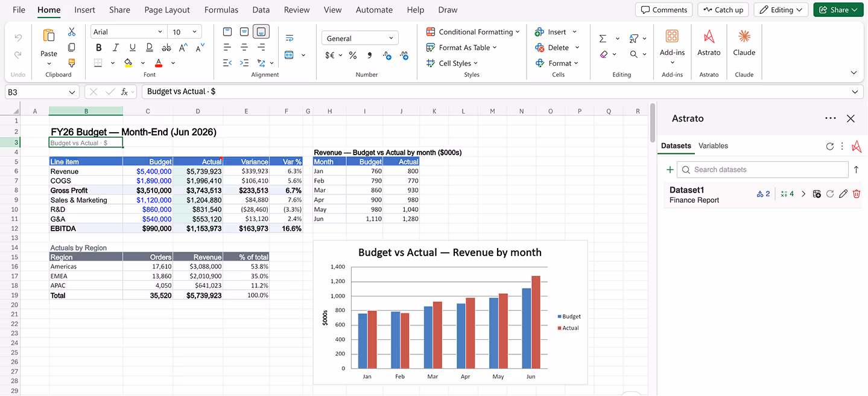This screenshot has height=396, width=868.
Task: Apply percent style format
Action: tap(353, 56)
